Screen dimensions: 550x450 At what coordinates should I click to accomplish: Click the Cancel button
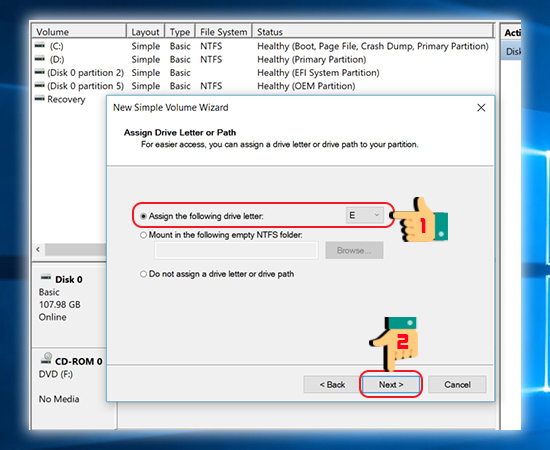pos(457,385)
